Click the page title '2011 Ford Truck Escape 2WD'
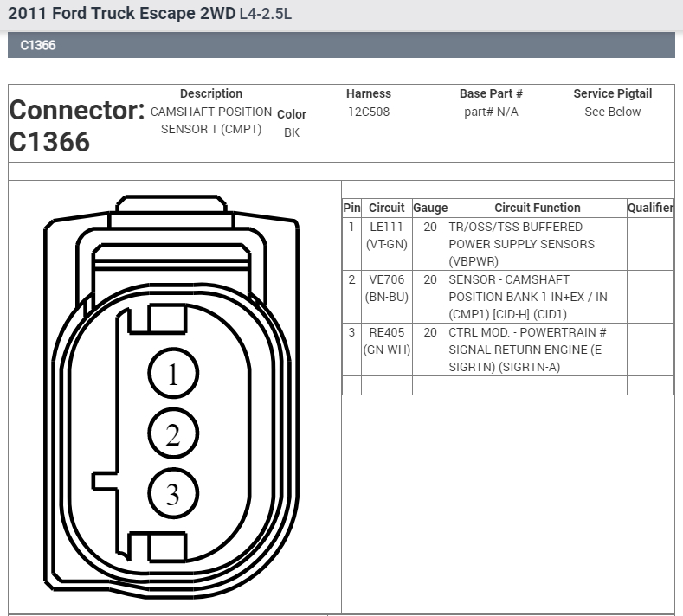 [121, 14]
